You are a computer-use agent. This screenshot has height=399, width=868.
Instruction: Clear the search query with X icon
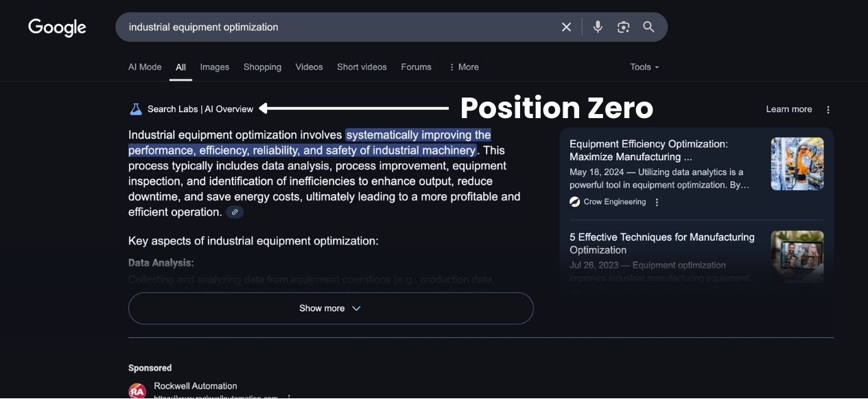coord(566,27)
